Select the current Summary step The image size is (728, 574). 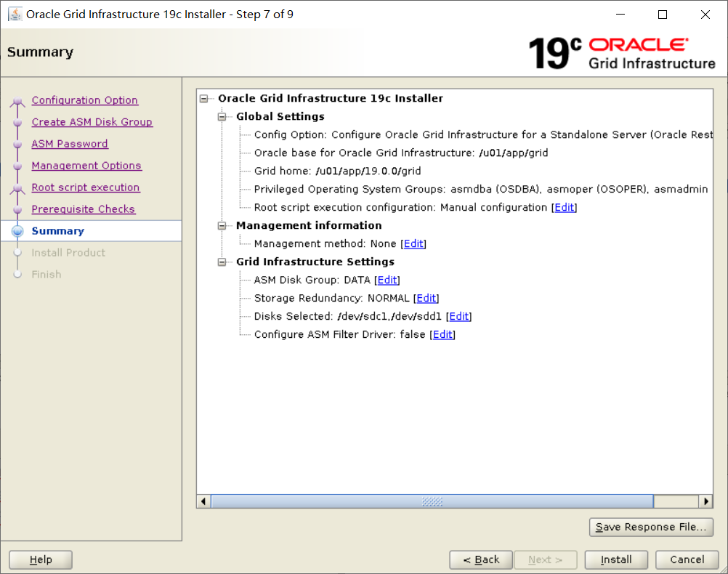click(57, 231)
